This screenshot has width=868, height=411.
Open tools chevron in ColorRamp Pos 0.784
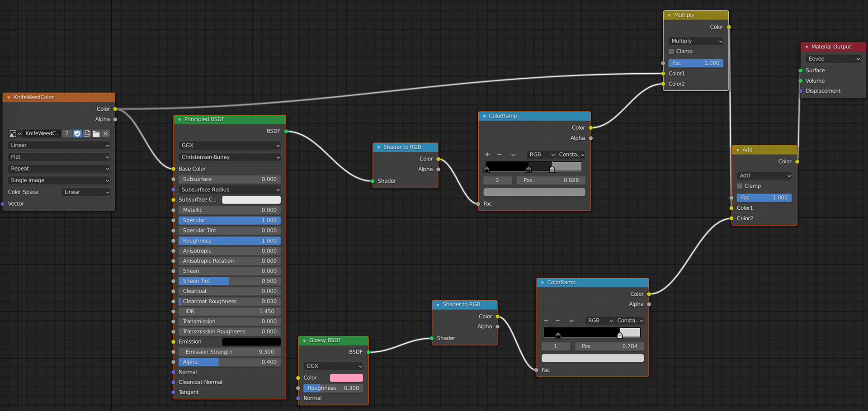pyautogui.click(x=571, y=321)
